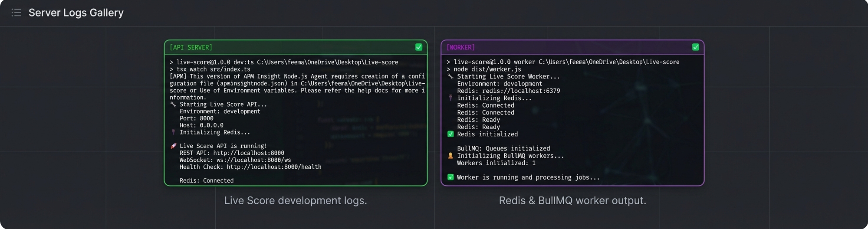Click the green check beside Redis initialized
The height and width of the screenshot is (229, 868).
[x=450, y=134]
